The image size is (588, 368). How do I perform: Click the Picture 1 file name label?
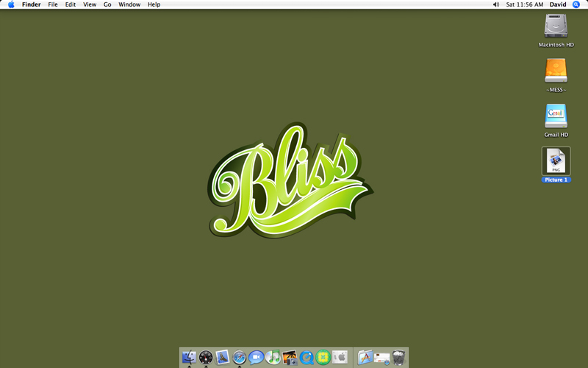pyautogui.click(x=556, y=180)
